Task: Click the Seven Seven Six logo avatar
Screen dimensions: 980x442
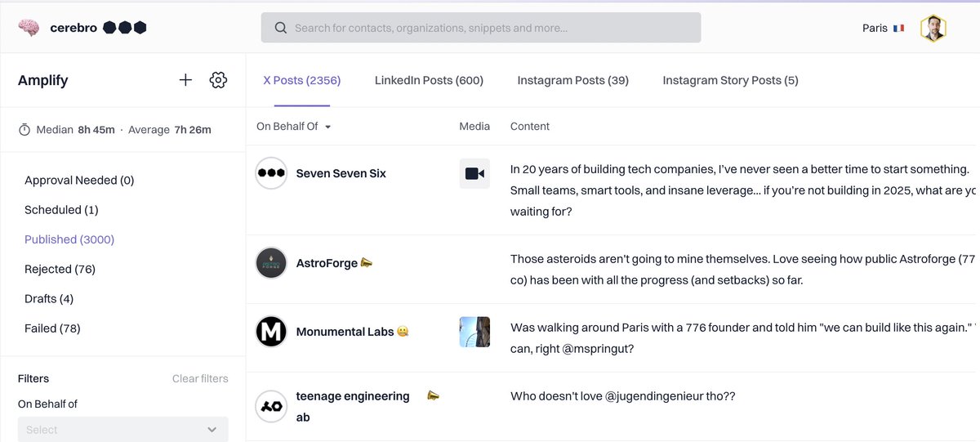Action: pos(271,173)
